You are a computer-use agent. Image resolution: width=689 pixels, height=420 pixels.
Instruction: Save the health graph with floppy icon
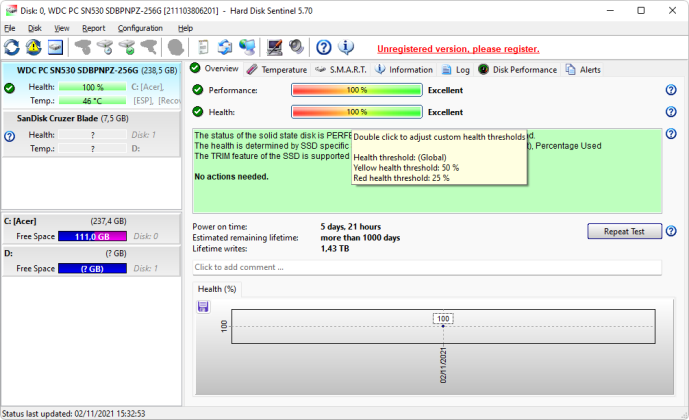coord(203,306)
